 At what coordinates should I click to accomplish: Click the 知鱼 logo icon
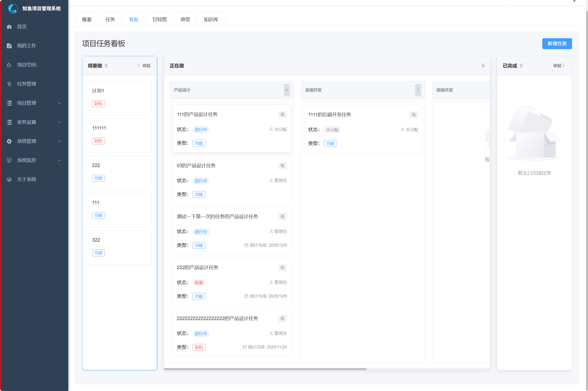click(x=13, y=8)
